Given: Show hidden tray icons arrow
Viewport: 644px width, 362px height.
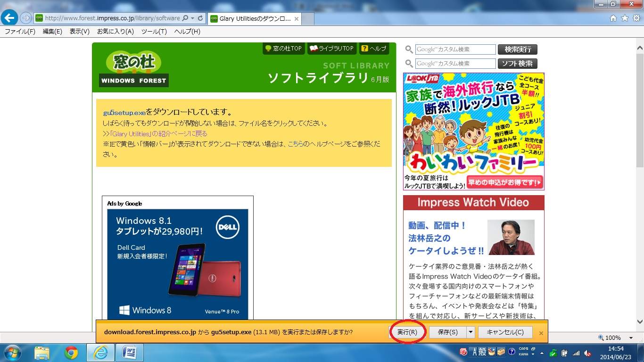Looking at the screenshot, I should pyautogui.click(x=542, y=353).
